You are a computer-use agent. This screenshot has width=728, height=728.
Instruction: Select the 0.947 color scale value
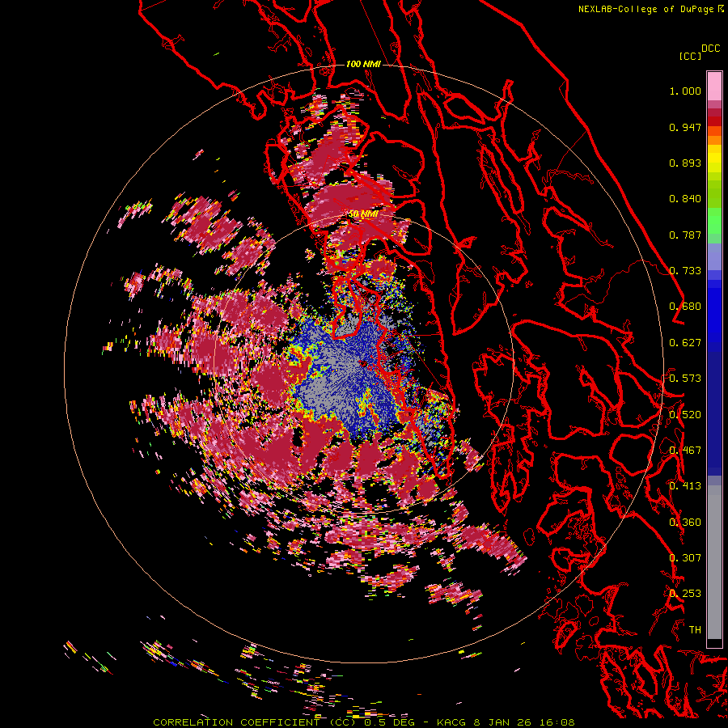click(x=685, y=127)
